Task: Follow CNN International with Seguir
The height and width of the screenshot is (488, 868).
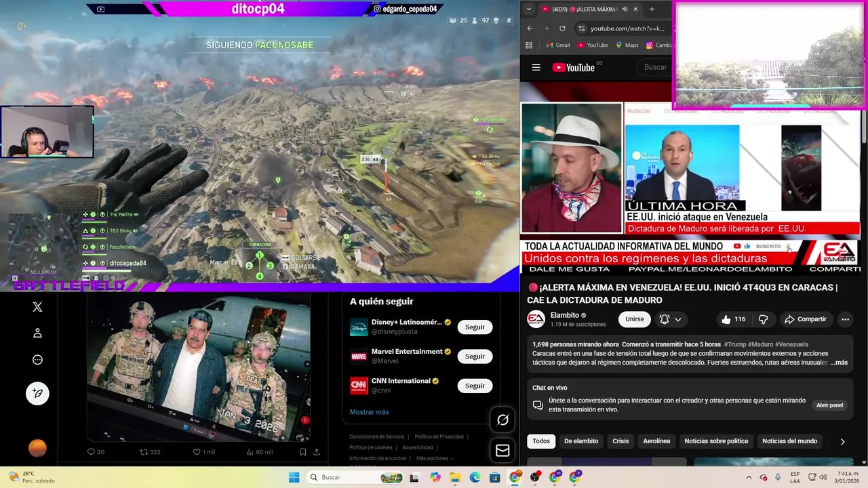Action: tap(475, 386)
